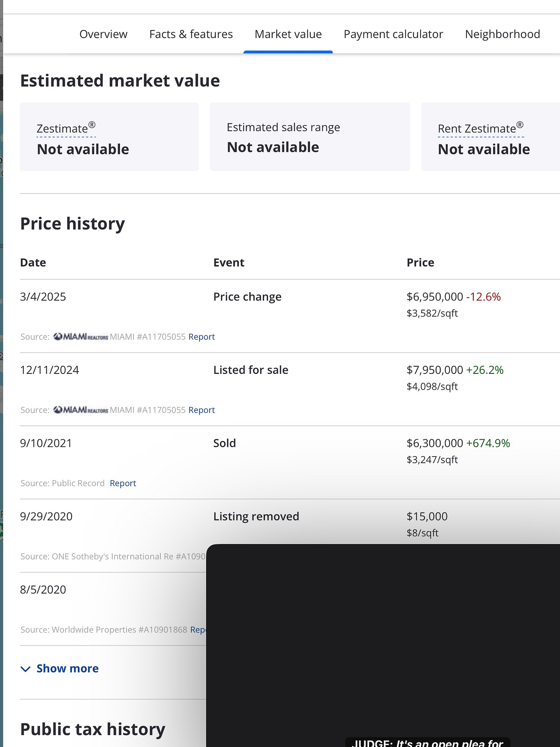Click MIAMI #A11705055 source under Listed for sale
Viewport: 560px width, 747px height.
tap(148, 410)
